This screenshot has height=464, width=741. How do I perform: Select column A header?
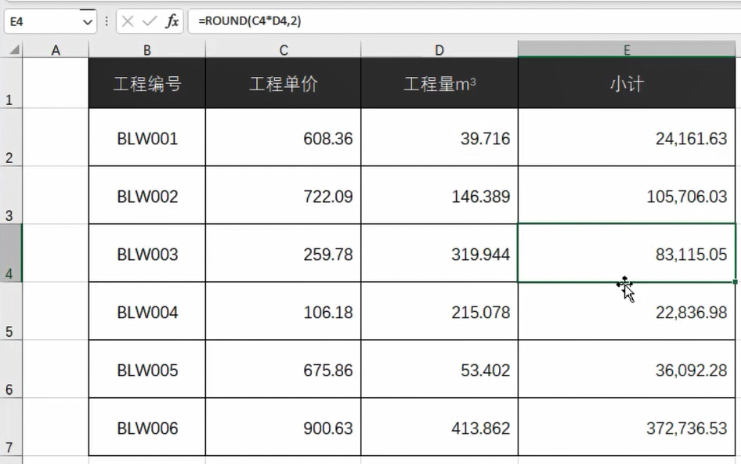point(56,50)
